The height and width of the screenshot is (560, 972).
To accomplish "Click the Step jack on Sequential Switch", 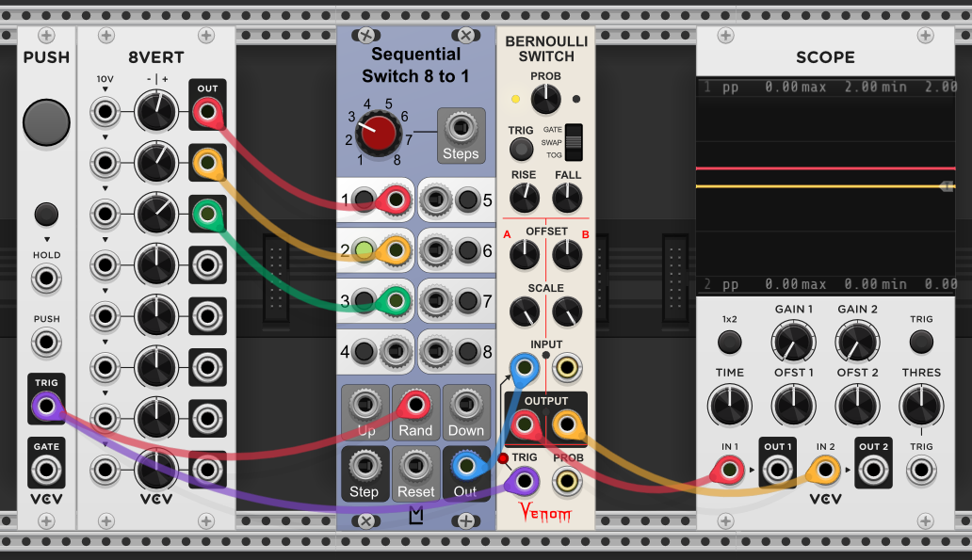I will [364, 465].
